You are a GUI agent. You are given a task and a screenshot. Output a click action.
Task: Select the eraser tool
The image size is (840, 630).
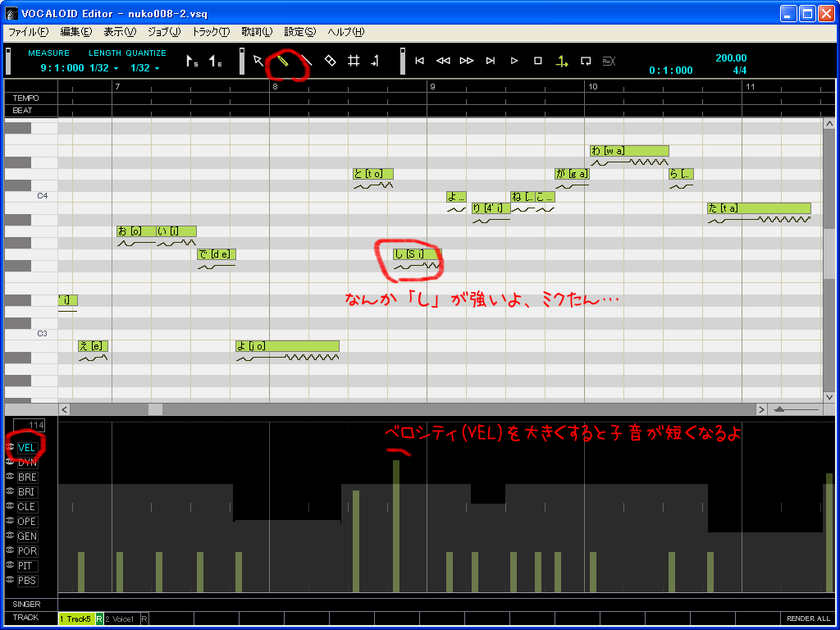(331, 61)
